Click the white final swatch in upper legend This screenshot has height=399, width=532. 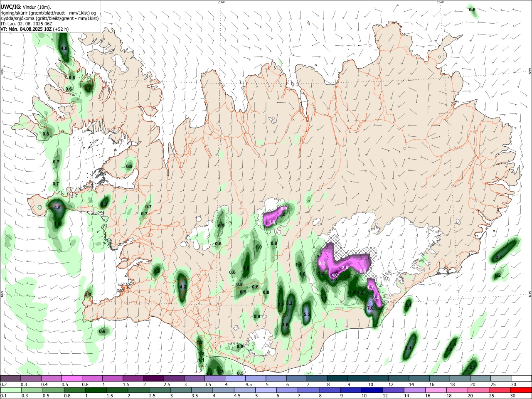(x=521, y=378)
